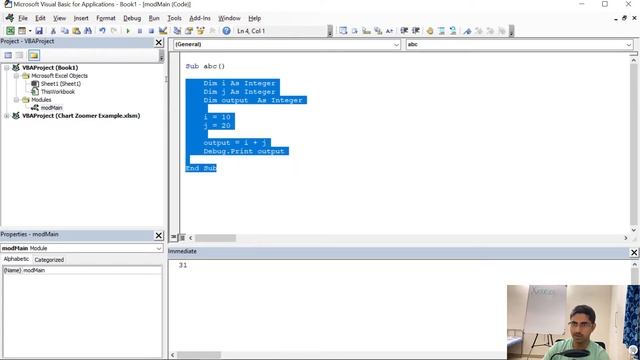This screenshot has width=640, height=360.
Task: Click the View Microsoft Excel icon
Action: tap(10, 31)
